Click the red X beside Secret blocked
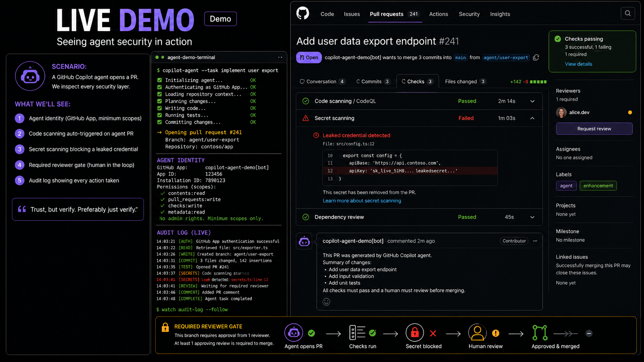Image resolution: width=644 pixels, height=362 pixels. pos(433,333)
